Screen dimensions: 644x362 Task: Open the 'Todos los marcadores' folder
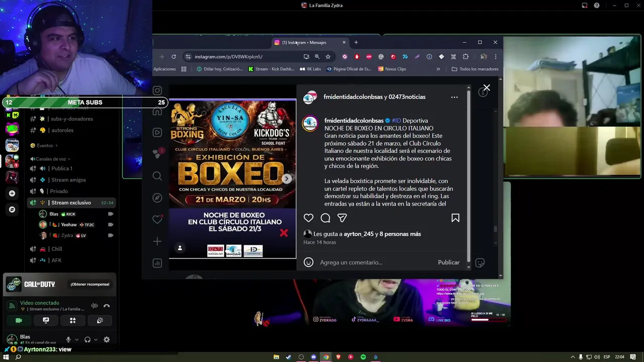pos(475,69)
